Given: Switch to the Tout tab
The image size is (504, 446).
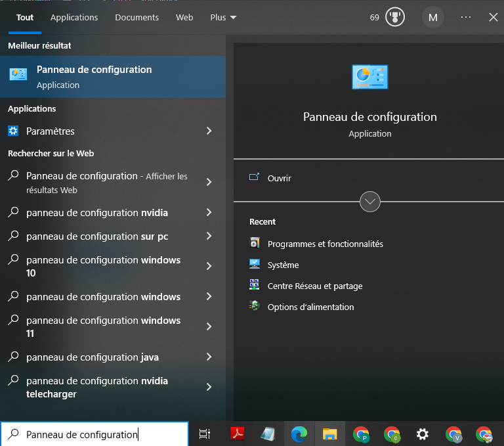Looking at the screenshot, I should [x=25, y=17].
